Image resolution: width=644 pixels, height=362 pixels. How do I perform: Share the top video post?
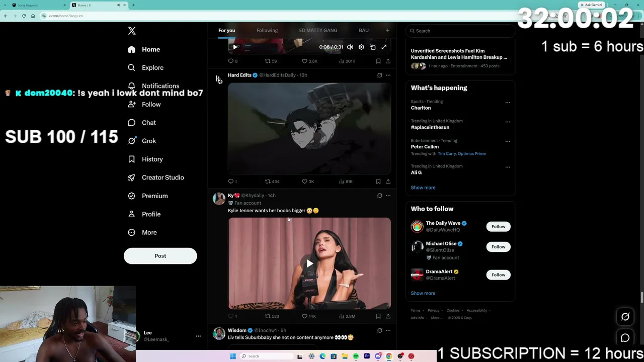(388, 61)
